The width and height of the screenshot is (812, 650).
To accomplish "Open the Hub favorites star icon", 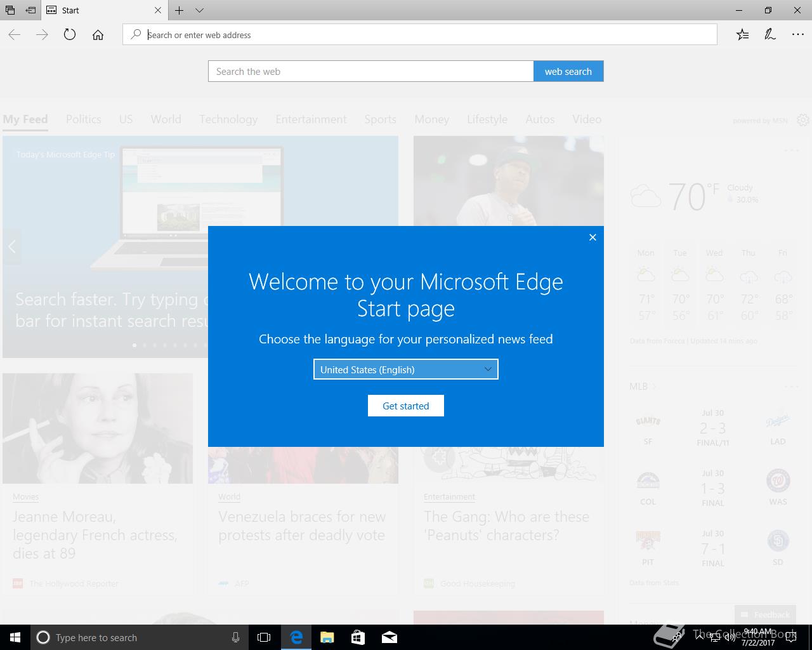I will [x=742, y=35].
